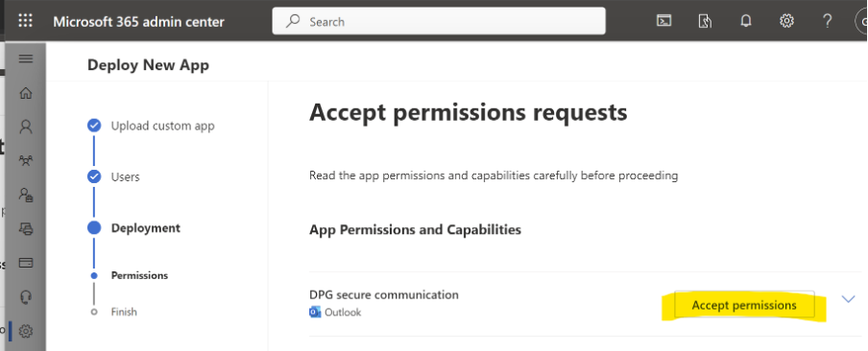Open Support headset icon in sidebar
Image resolution: width=868 pixels, height=351 pixels.
click(26, 297)
